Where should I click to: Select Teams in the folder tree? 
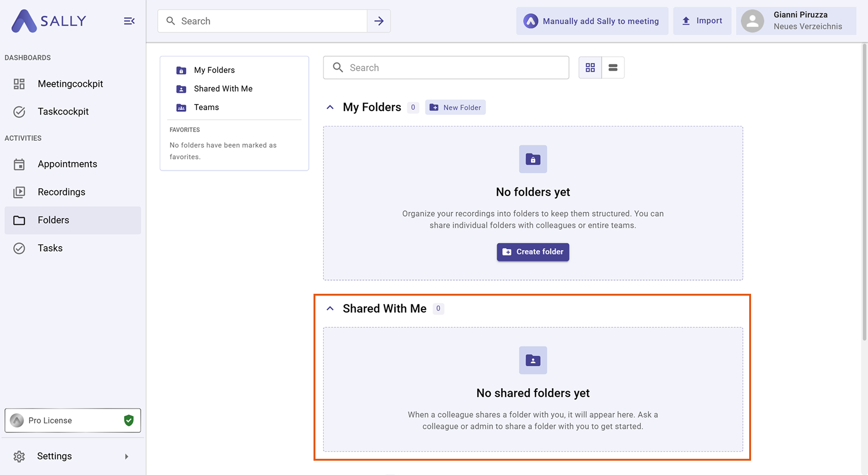point(206,107)
